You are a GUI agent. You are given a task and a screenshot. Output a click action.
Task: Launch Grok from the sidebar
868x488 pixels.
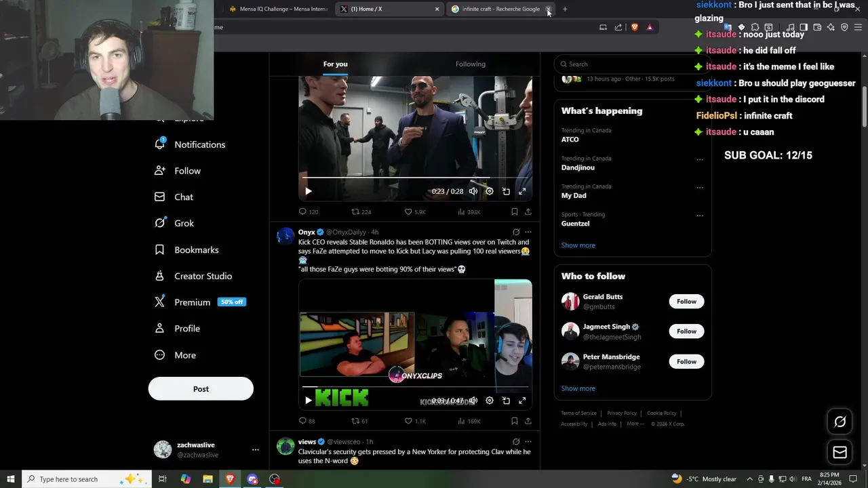[x=174, y=223]
